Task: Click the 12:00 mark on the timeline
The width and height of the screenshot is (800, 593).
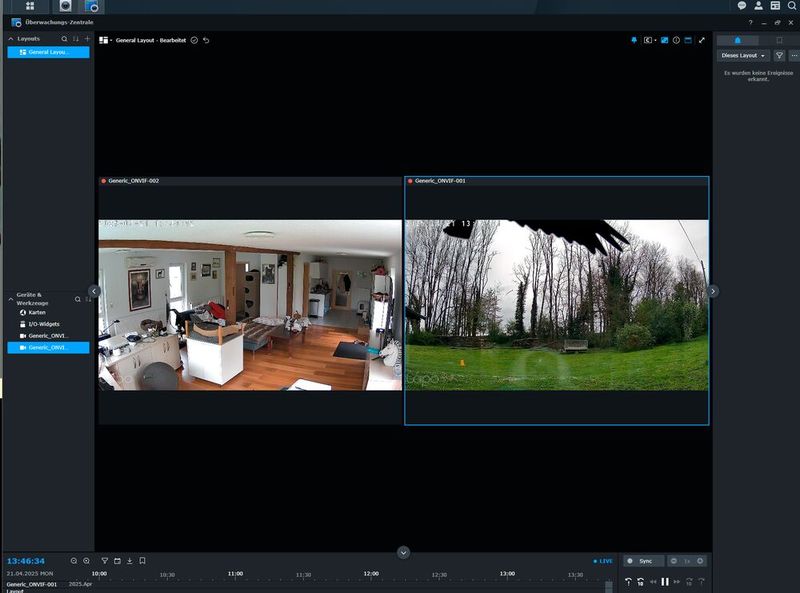Action: click(371, 574)
